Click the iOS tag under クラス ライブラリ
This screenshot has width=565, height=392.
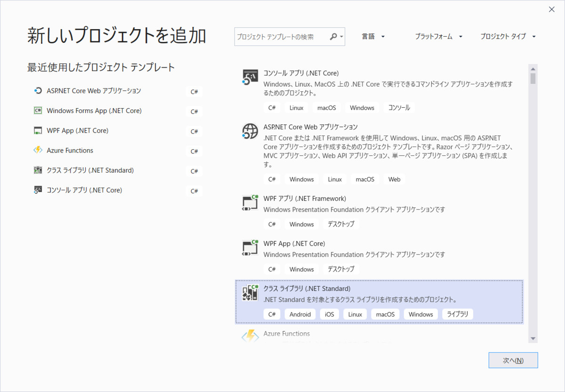(329, 314)
